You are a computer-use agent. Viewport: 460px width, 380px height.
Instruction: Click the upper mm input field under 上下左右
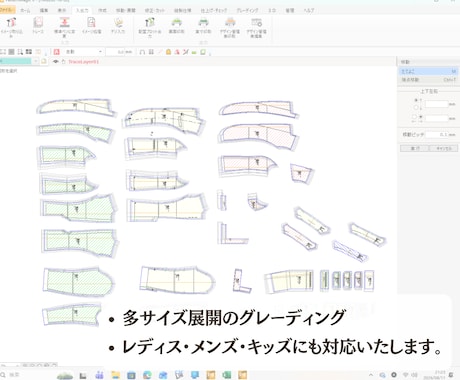(x=436, y=104)
